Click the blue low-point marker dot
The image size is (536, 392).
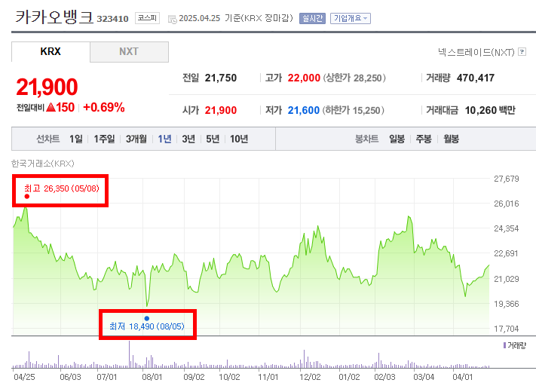tap(147, 318)
